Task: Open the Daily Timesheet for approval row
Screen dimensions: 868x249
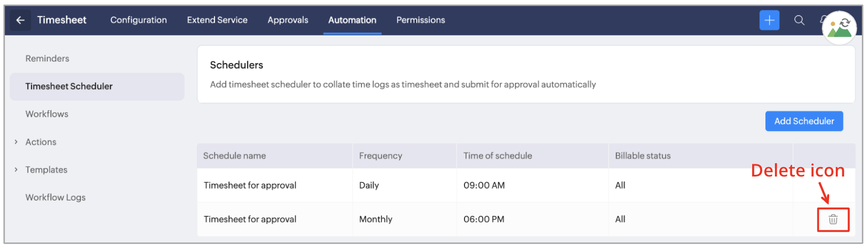Action: pos(250,186)
